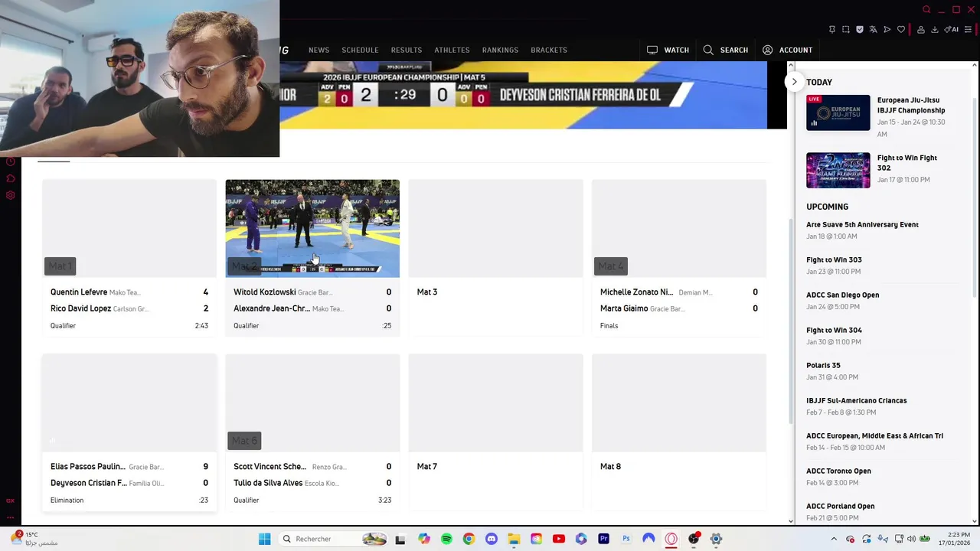980x551 pixels.
Task: Click the red search icon in the title bar
Action: [x=926, y=9]
